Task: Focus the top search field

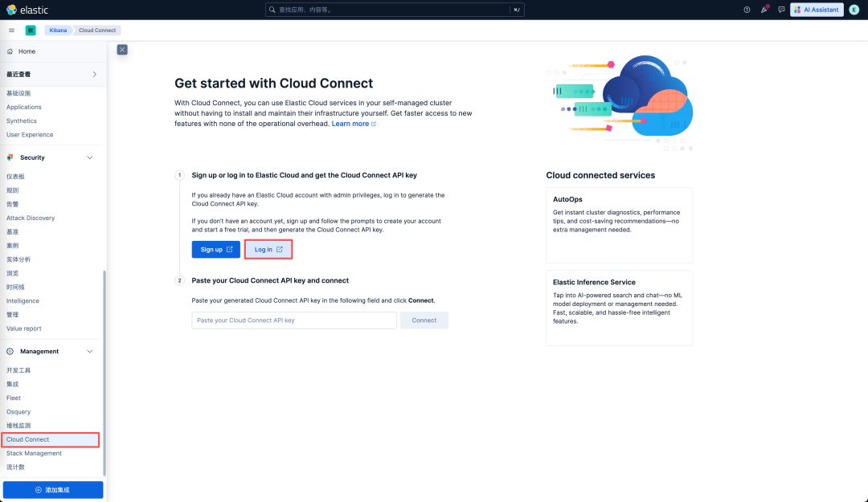Action: [x=395, y=10]
